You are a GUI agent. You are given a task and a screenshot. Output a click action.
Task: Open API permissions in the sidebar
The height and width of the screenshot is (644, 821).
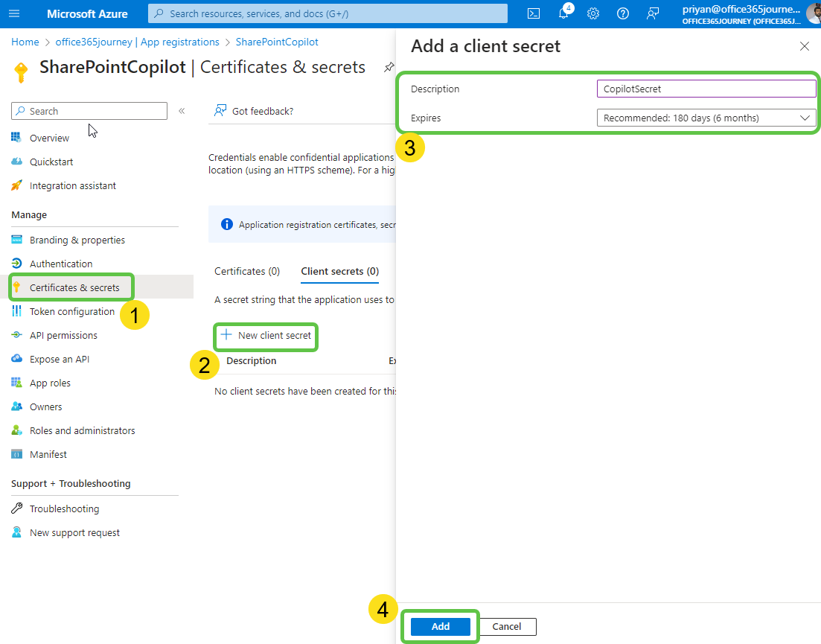click(x=63, y=335)
